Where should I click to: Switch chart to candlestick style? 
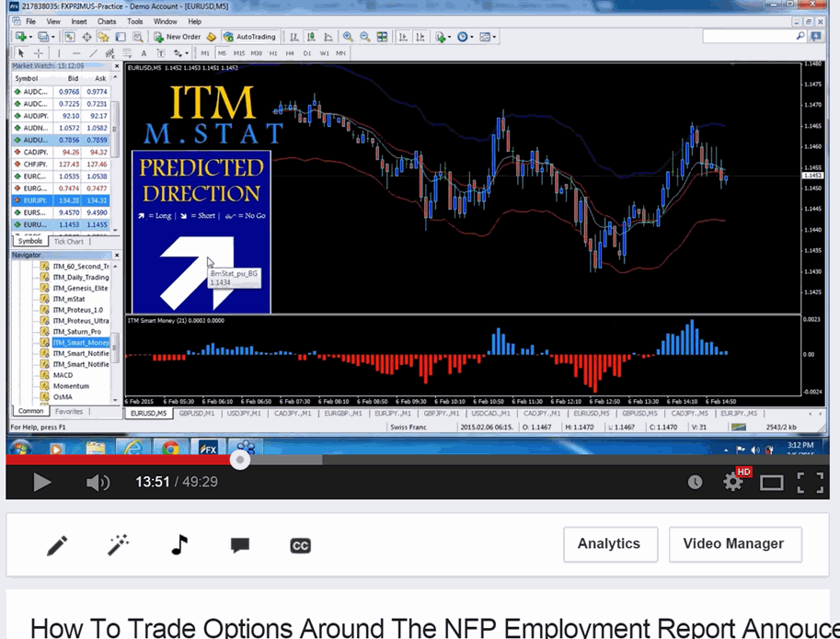[x=311, y=37]
